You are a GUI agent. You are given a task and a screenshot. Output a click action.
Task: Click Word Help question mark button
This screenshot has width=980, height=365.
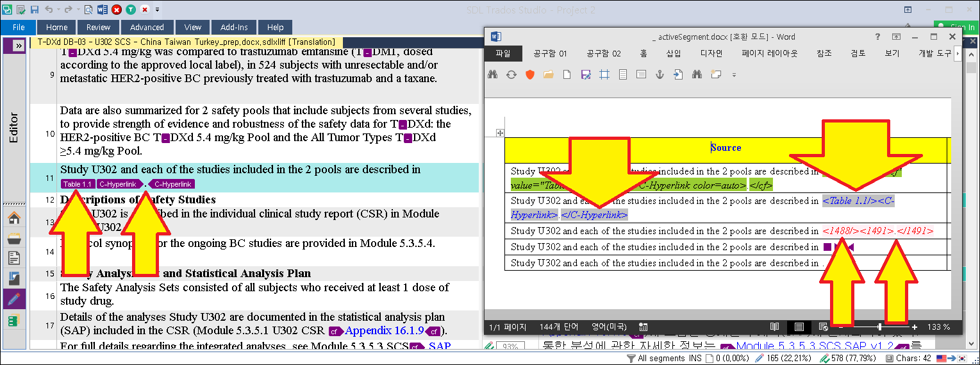tap(878, 37)
